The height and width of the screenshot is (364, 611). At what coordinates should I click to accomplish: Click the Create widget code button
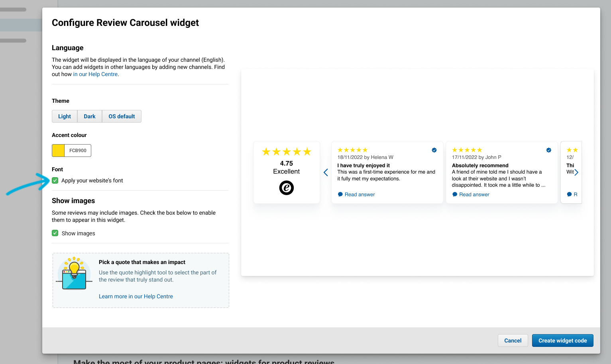point(562,341)
